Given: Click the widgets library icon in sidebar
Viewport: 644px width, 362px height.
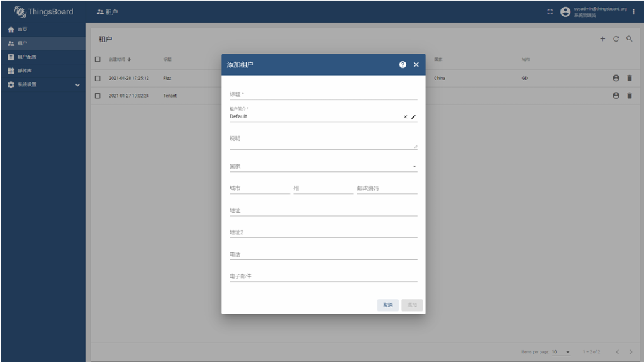Looking at the screenshot, I should pos(11,71).
